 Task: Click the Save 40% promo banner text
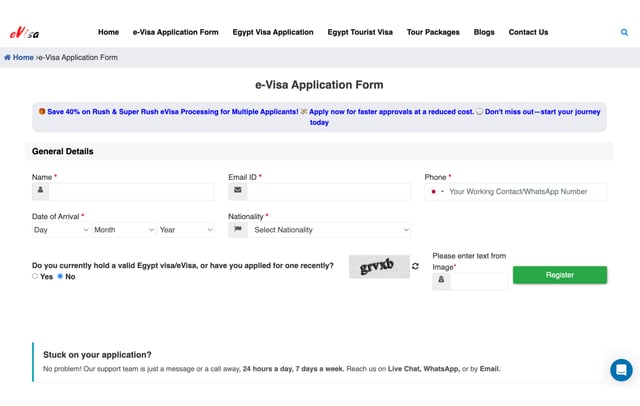pos(319,117)
